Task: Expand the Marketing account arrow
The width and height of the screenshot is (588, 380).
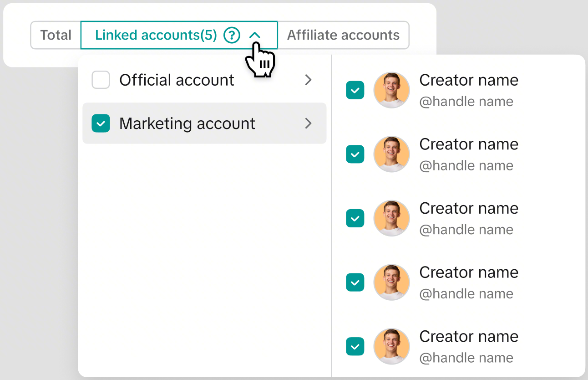Action: click(x=308, y=123)
